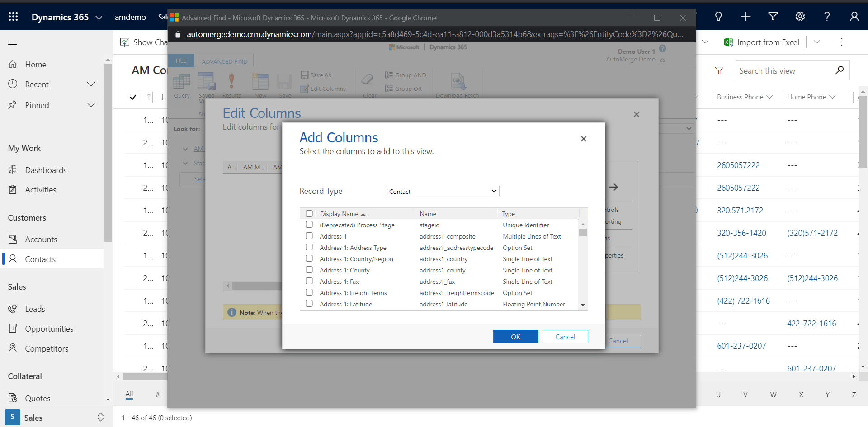868x427 pixels.
Task: Open Competitors in the sidebar
Action: (47, 349)
